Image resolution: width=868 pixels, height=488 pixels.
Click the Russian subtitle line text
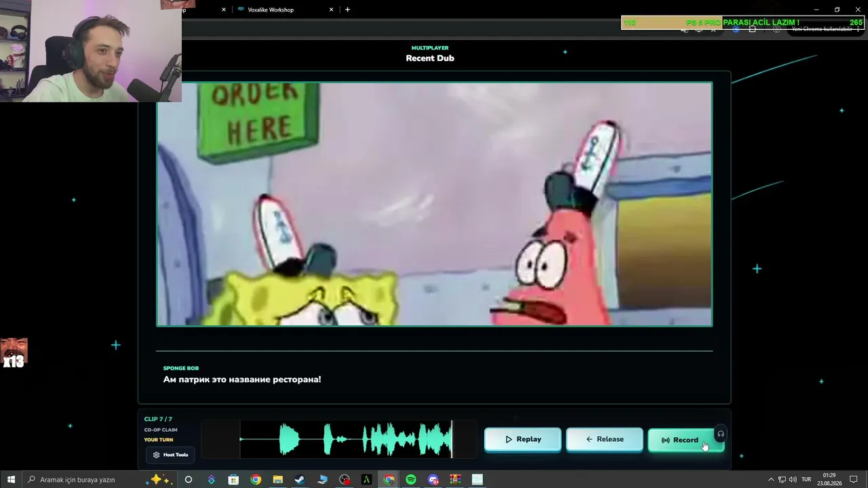[242, 380]
